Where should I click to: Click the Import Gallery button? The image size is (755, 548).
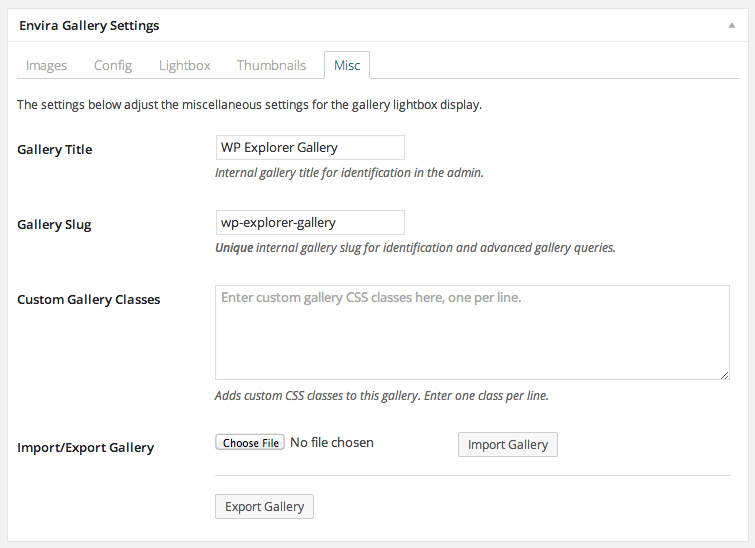click(x=508, y=444)
